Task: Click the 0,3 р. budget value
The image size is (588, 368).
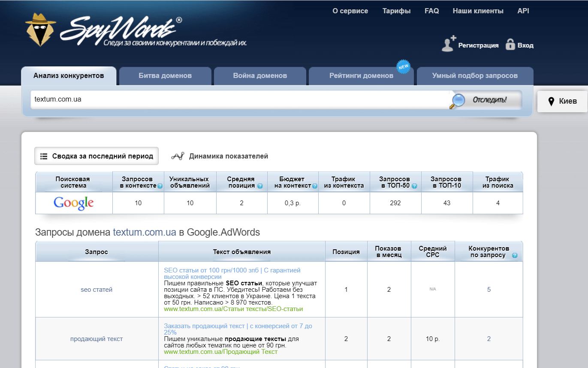Action: click(292, 203)
